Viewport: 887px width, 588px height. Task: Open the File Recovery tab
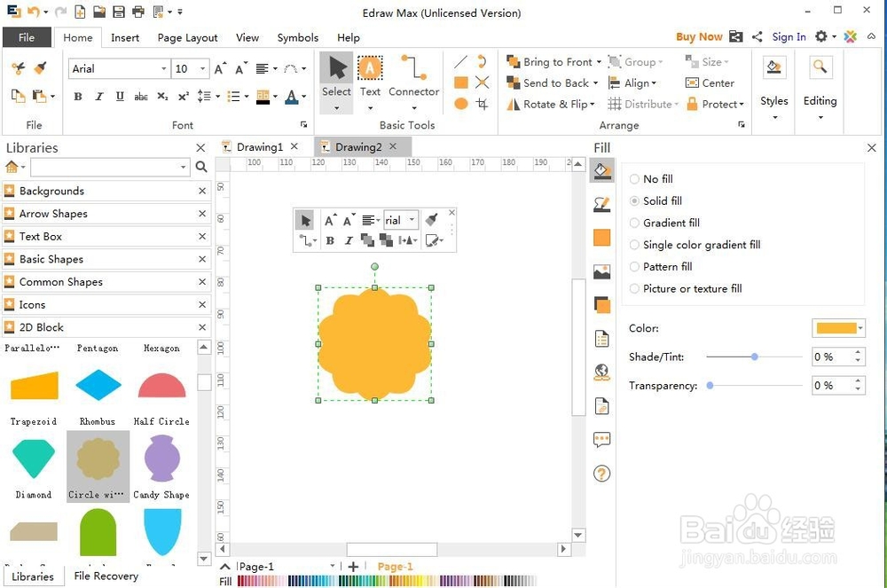click(106, 576)
